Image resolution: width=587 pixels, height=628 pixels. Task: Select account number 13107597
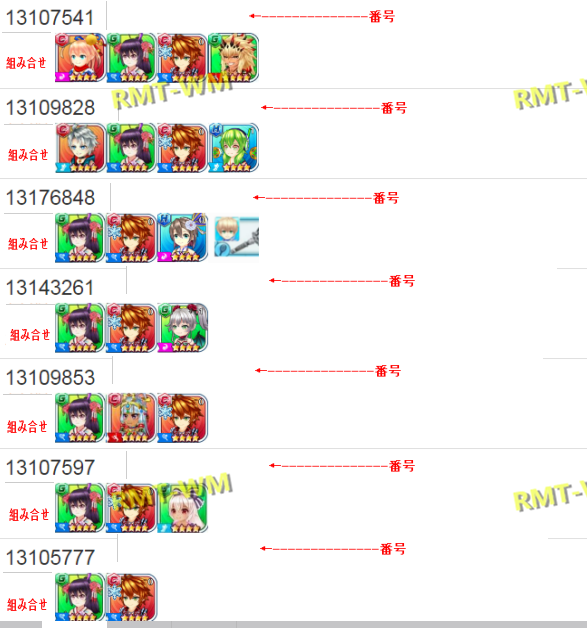(50, 468)
